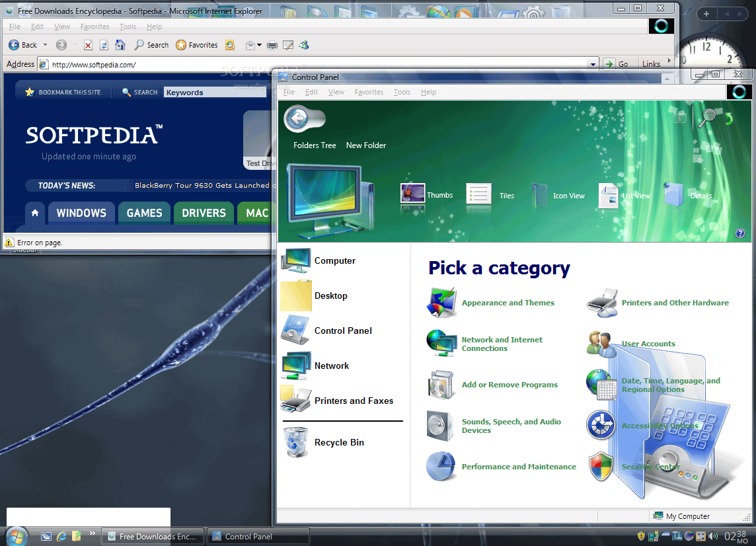
Task: Click the Forward arrow in Internet Explorer toolbar
Action: coord(61,45)
